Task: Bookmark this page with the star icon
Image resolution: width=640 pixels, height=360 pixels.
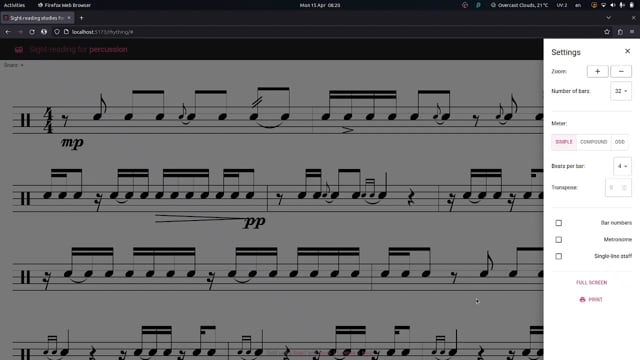Action: point(607,32)
